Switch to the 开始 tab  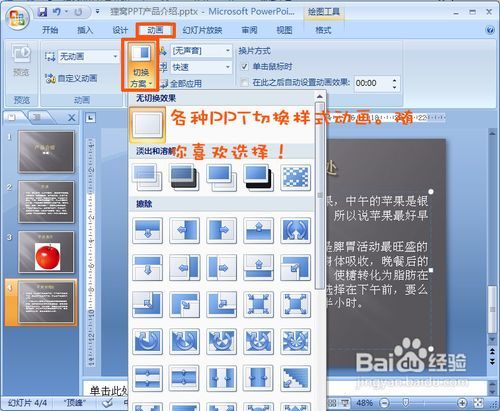50,30
